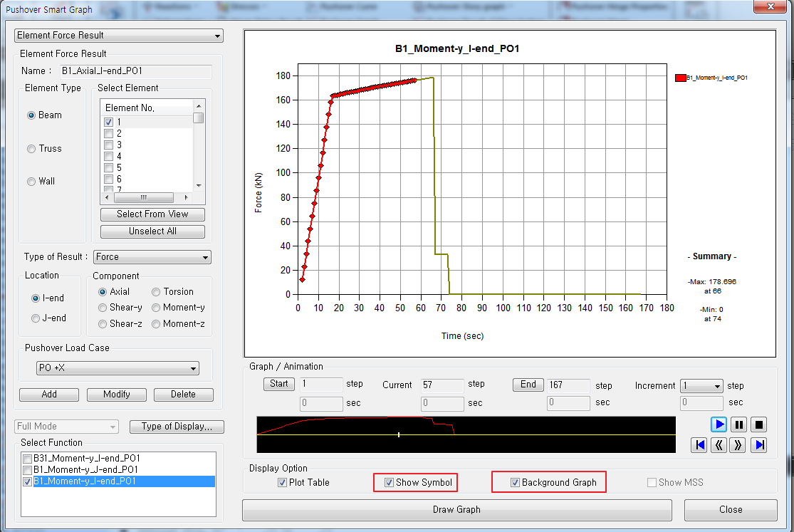This screenshot has width=794, height=532.
Task: Step the animation backward
Action: tap(719, 445)
